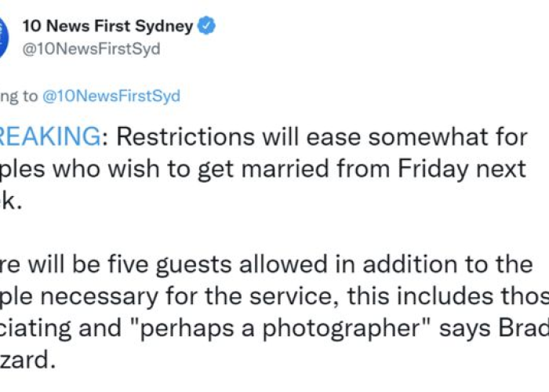Click the word "zard." on the last line
549x392 pixels.
point(27,361)
